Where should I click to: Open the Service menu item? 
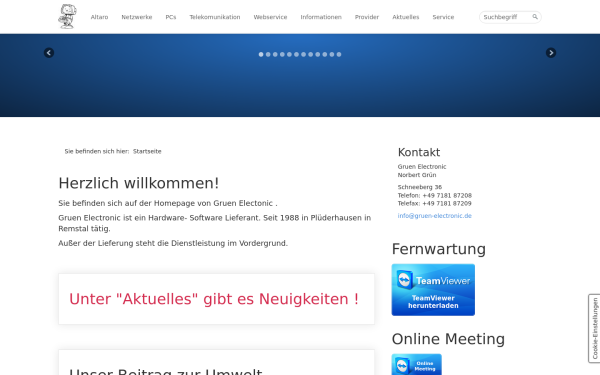click(x=443, y=17)
